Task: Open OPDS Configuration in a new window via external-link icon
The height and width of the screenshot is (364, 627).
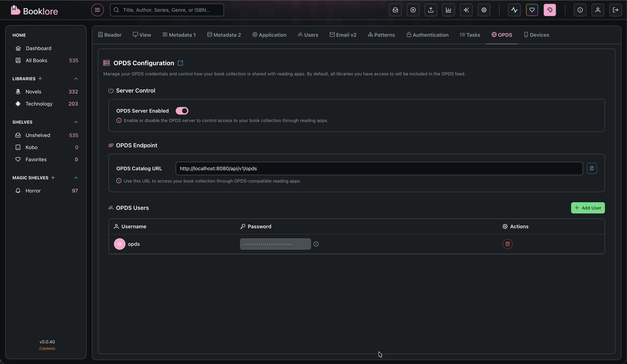Action: 180,63
